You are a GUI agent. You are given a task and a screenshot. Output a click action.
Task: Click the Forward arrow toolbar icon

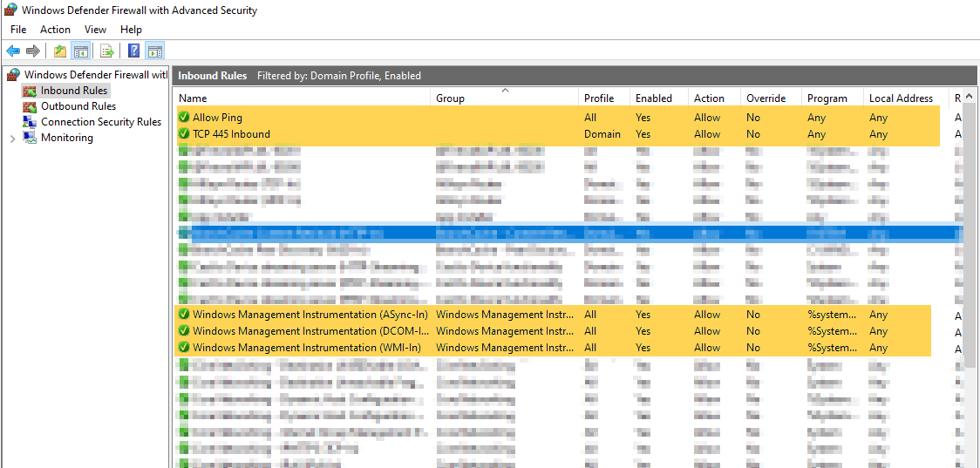(x=32, y=51)
